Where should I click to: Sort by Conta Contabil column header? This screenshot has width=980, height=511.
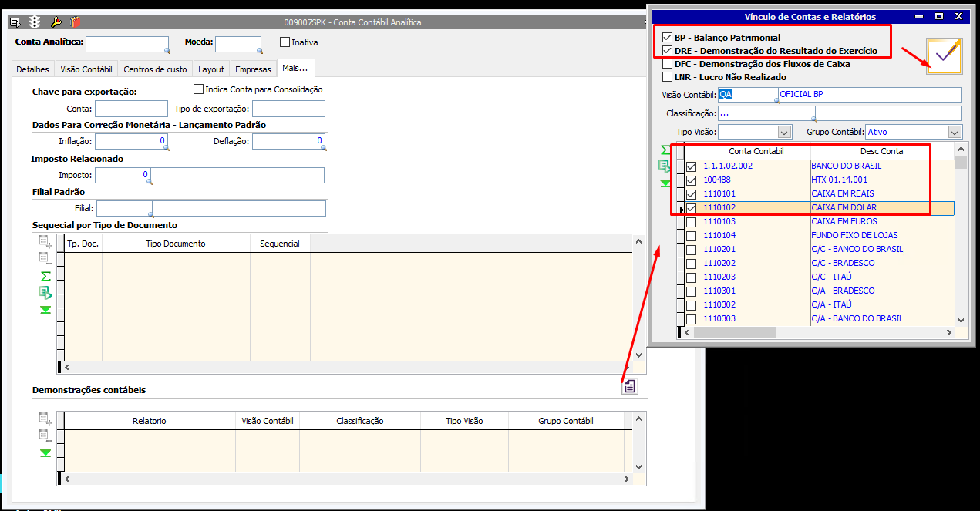(x=756, y=151)
